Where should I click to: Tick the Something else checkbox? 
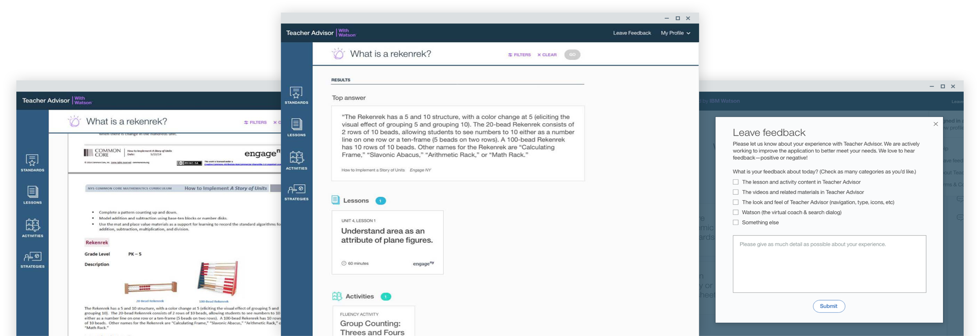point(736,223)
